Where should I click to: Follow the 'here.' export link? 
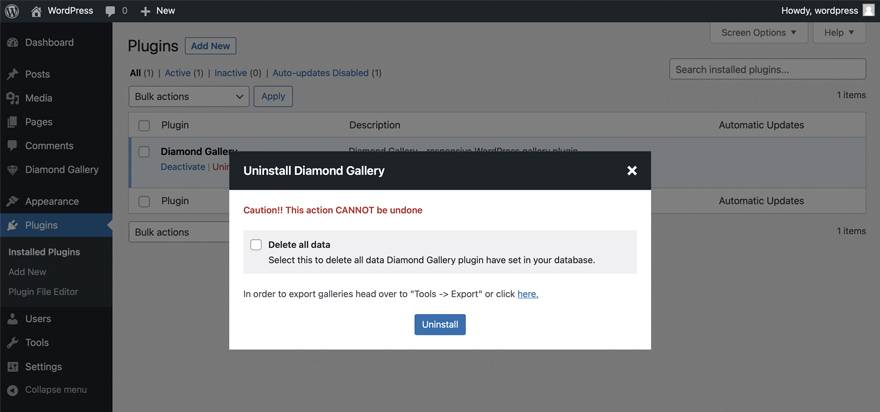(x=528, y=294)
